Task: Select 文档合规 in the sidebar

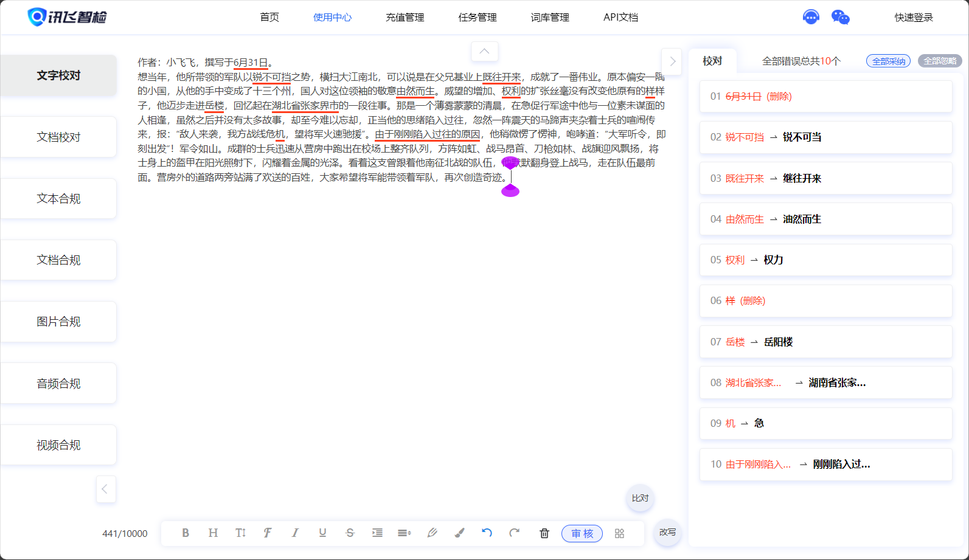Action: pyautogui.click(x=58, y=260)
